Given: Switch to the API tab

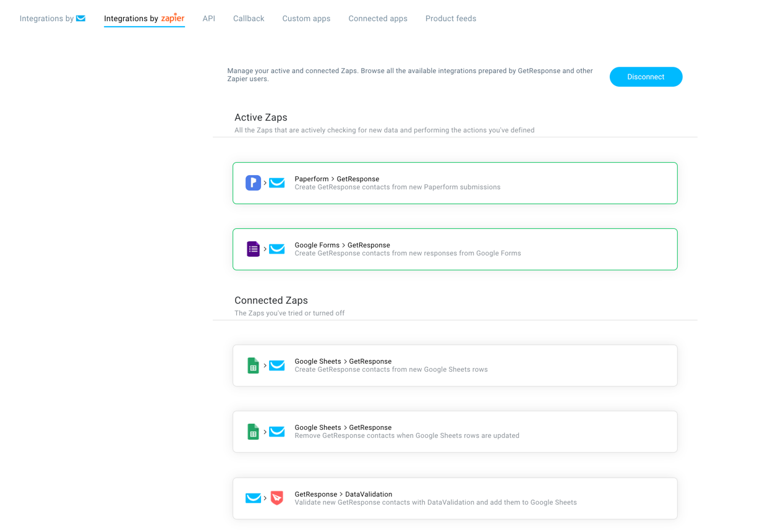Looking at the screenshot, I should point(209,19).
